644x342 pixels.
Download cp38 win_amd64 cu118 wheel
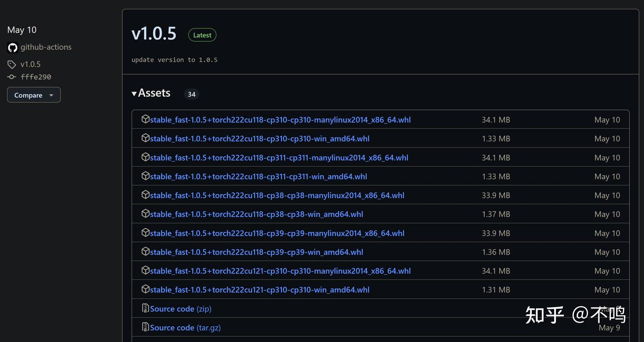(256, 214)
